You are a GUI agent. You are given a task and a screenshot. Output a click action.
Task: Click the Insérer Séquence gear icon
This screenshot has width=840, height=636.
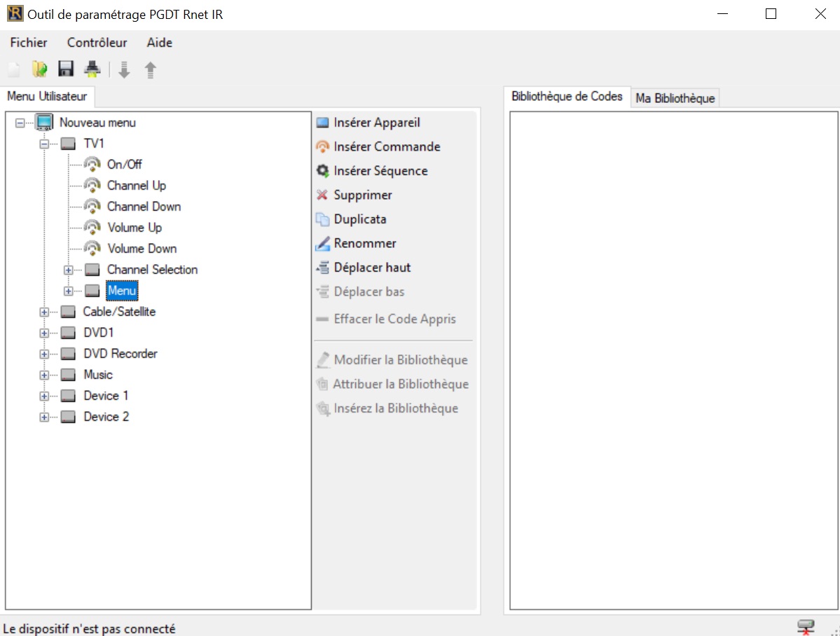pos(322,171)
